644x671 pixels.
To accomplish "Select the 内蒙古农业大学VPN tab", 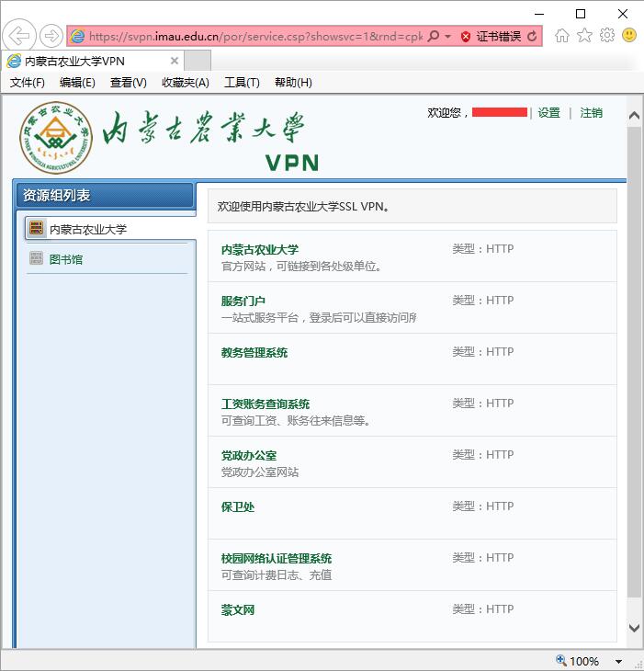I will tap(92, 62).
